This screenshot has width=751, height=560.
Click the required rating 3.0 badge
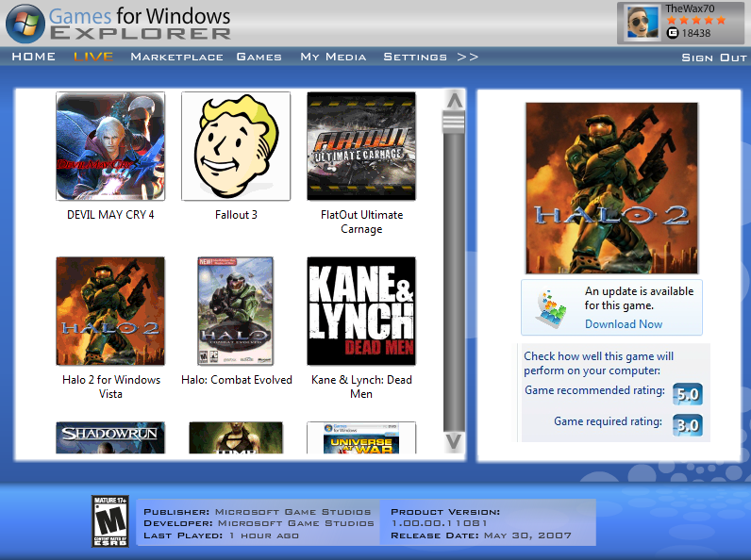(x=688, y=425)
